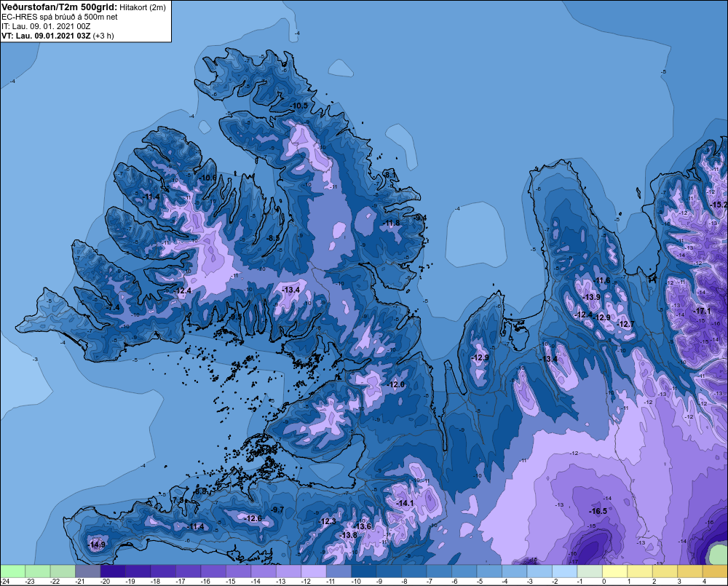Pick the dark purple -20 legend swatch
Screen dimensions: 728x586
pyautogui.click(x=113, y=571)
